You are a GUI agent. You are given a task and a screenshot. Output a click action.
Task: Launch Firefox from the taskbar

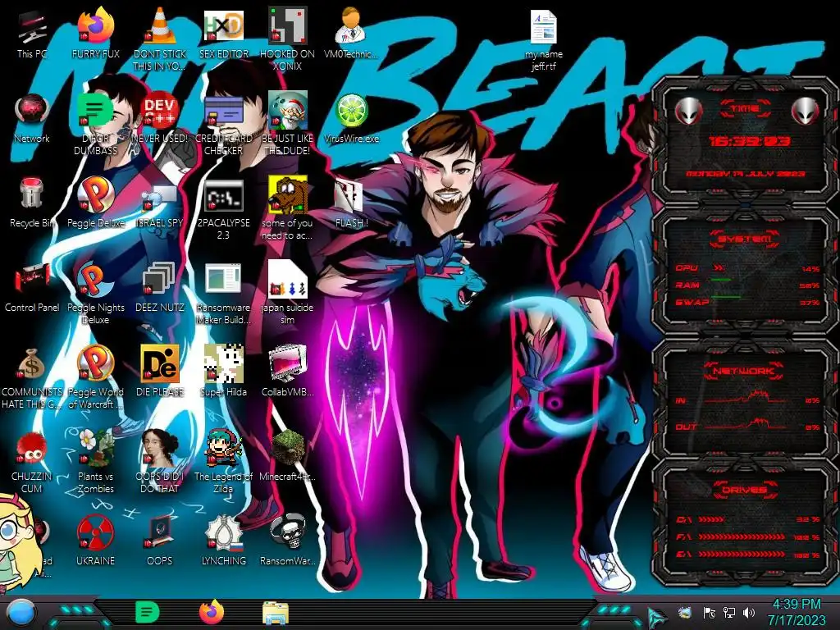pyautogui.click(x=212, y=612)
